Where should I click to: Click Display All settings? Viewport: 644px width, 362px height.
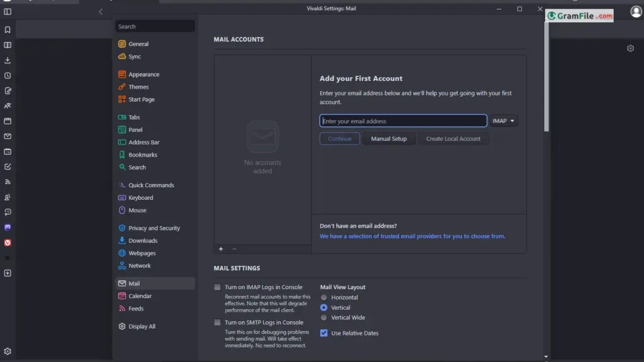coord(155,326)
